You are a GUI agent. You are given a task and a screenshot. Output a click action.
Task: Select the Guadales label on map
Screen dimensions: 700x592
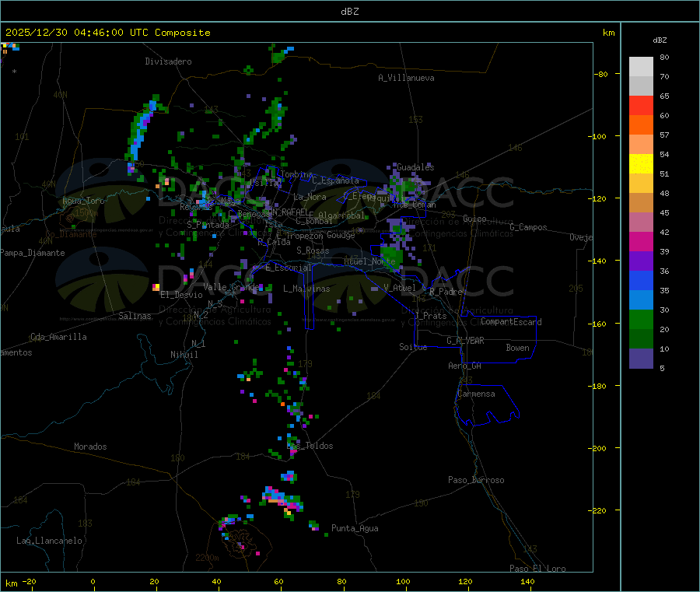pyautogui.click(x=415, y=167)
